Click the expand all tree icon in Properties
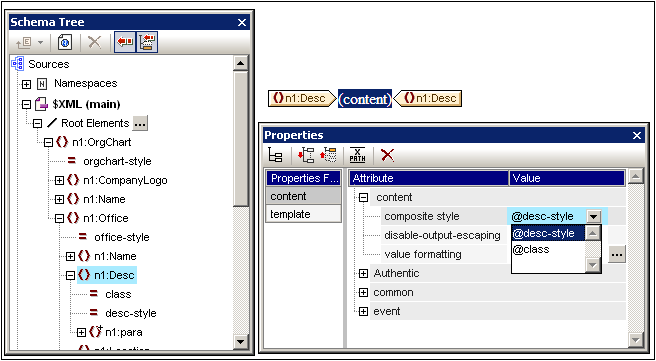Screen dimensions: 656x361 tap(306, 155)
